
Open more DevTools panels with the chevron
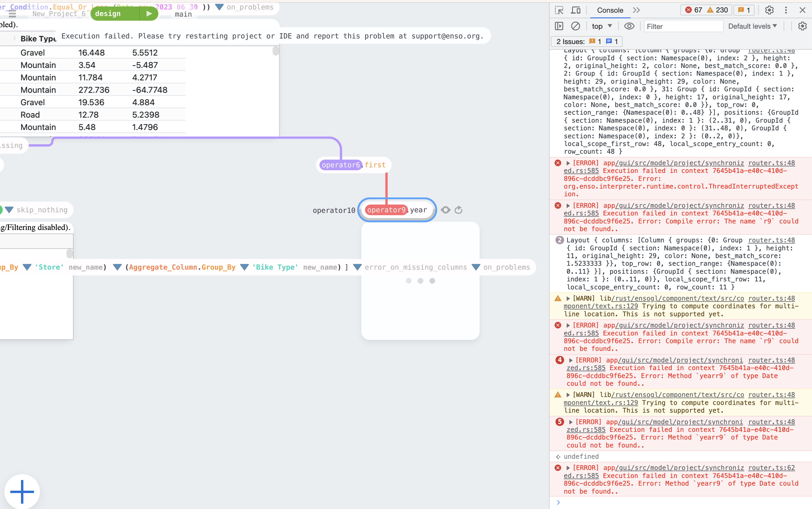(636, 10)
